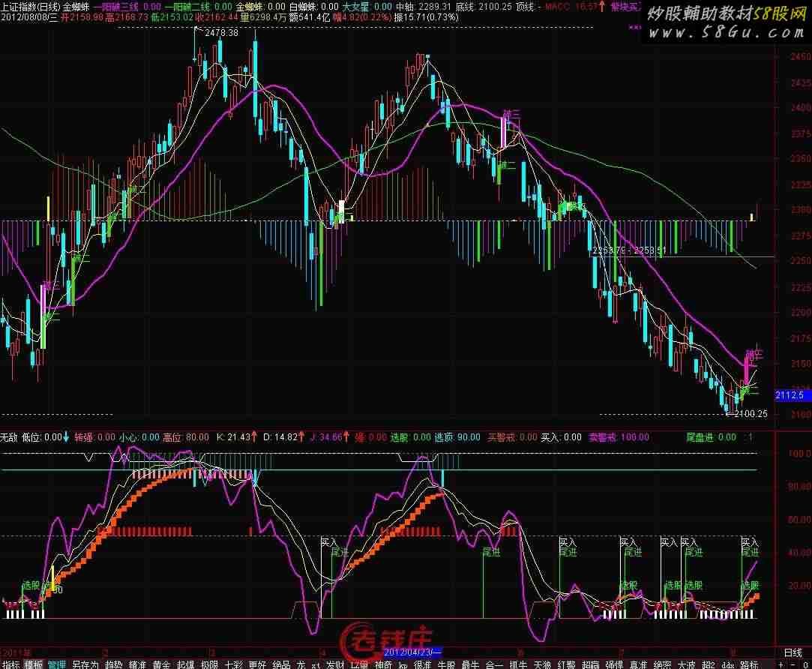The height and width of the screenshot is (669, 812).
Task: Click the plus zoom button
Action: pyautogui.click(x=781, y=664)
